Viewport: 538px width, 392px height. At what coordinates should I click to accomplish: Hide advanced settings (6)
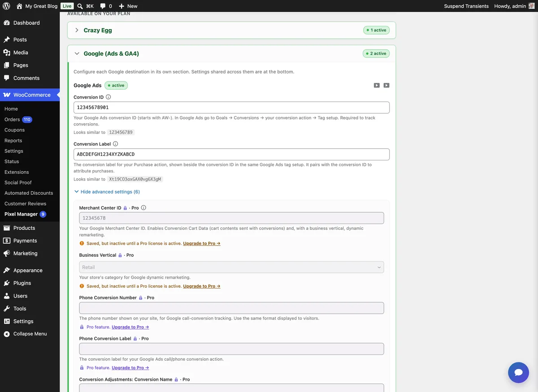pyautogui.click(x=107, y=192)
